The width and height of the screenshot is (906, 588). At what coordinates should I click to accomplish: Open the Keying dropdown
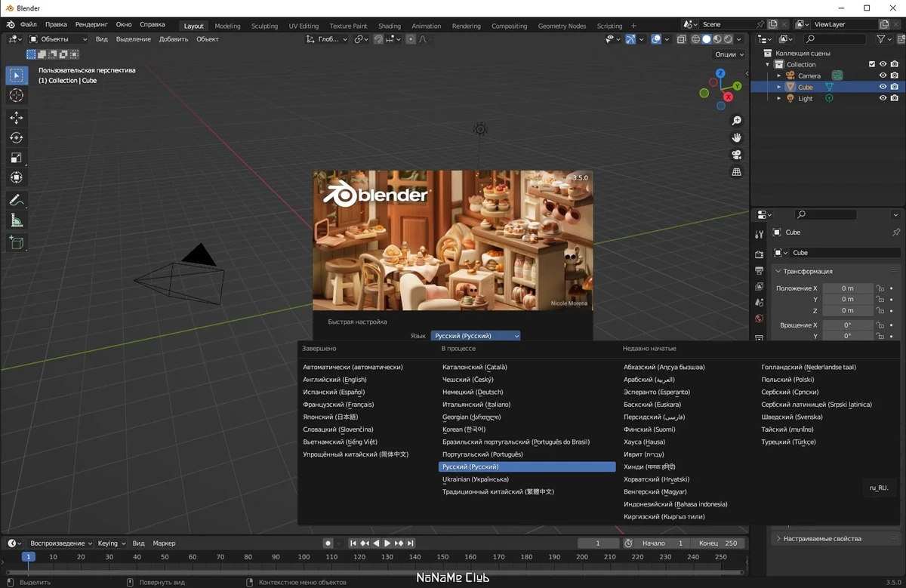pos(112,543)
